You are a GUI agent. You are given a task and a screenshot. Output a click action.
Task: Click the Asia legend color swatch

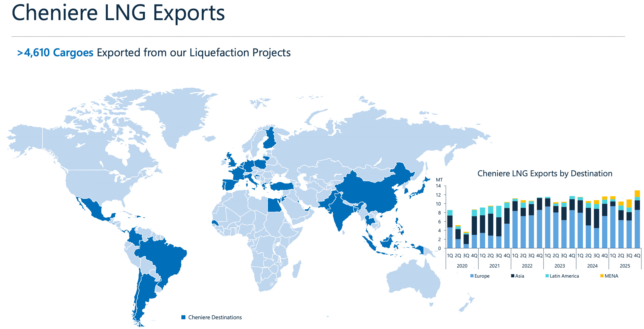click(513, 276)
